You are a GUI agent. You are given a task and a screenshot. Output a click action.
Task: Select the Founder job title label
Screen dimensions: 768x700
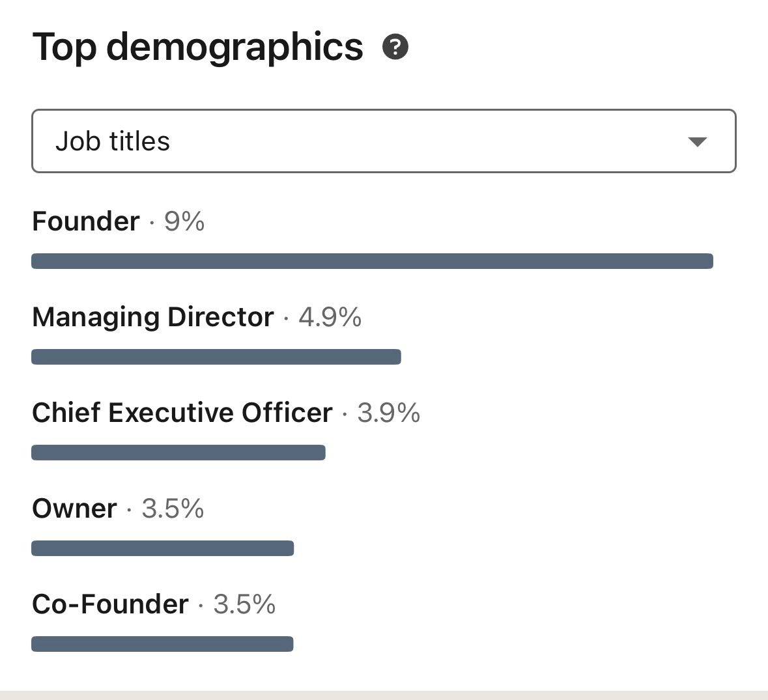(x=86, y=221)
